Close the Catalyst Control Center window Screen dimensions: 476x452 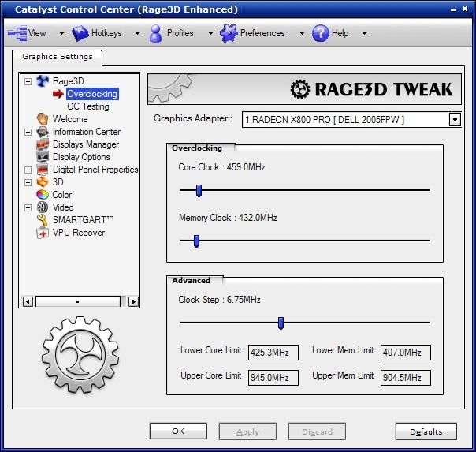pyautogui.click(x=465, y=9)
